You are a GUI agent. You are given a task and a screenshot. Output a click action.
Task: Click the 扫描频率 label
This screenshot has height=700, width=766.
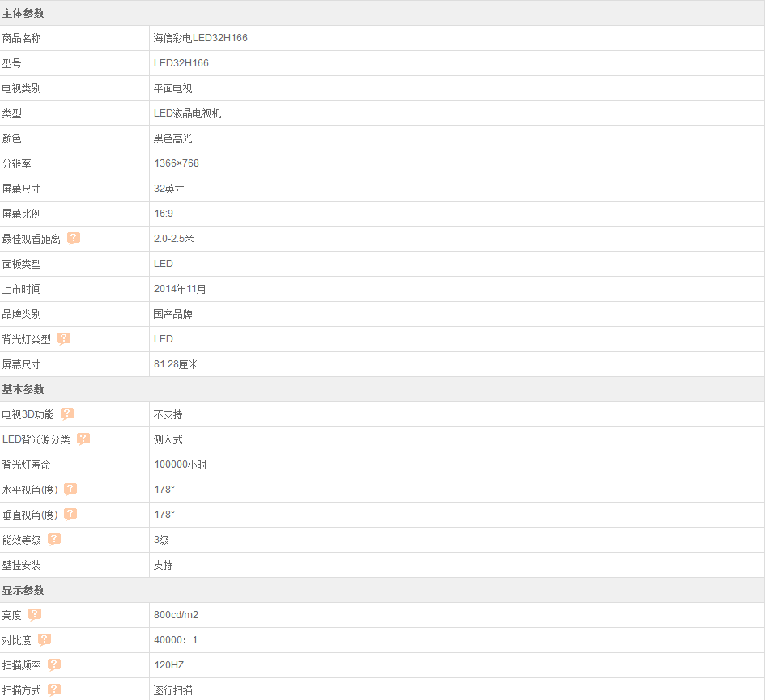click(x=22, y=665)
